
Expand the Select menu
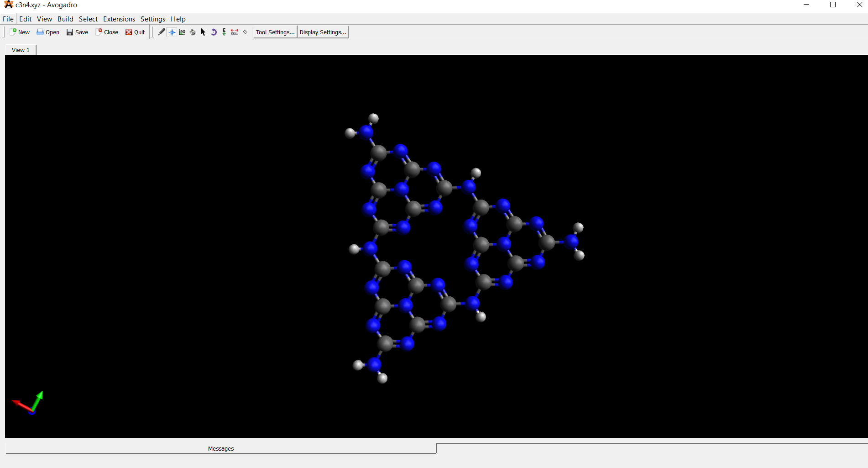coord(88,19)
